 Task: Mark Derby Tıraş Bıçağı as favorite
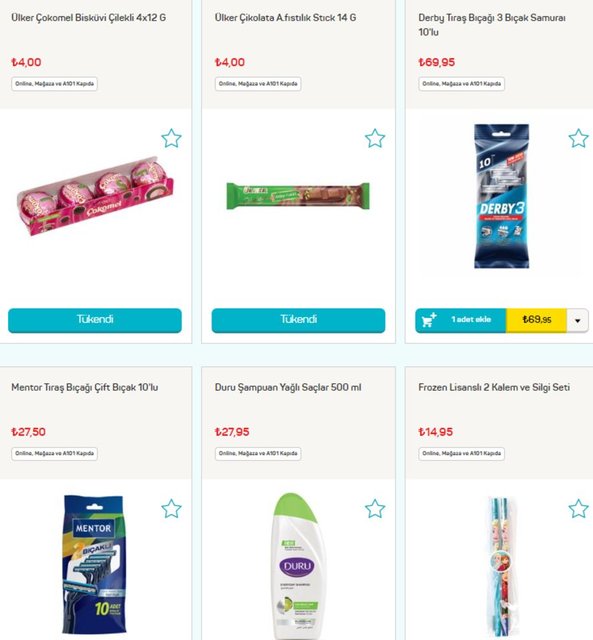(578, 138)
